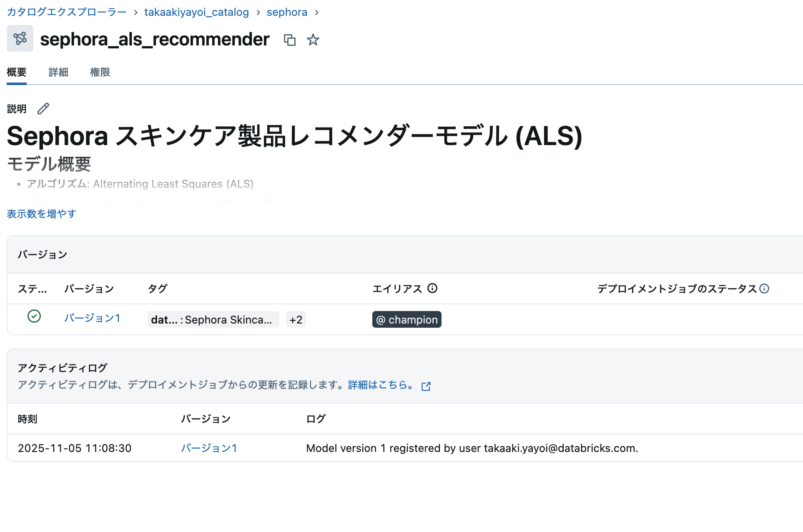Click the green ready status icon for バージョン1
Viewport: 803px width, 532px height.
click(x=34, y=317)
